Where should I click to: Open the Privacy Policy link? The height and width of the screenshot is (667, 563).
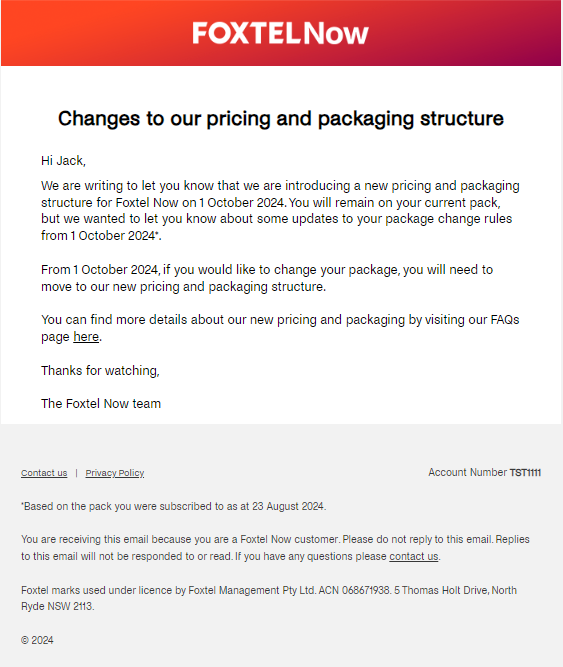pyautogui.click(x=115, y=473)
